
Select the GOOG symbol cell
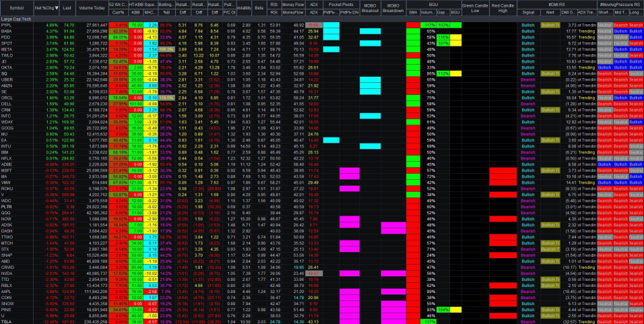[16, 128]
